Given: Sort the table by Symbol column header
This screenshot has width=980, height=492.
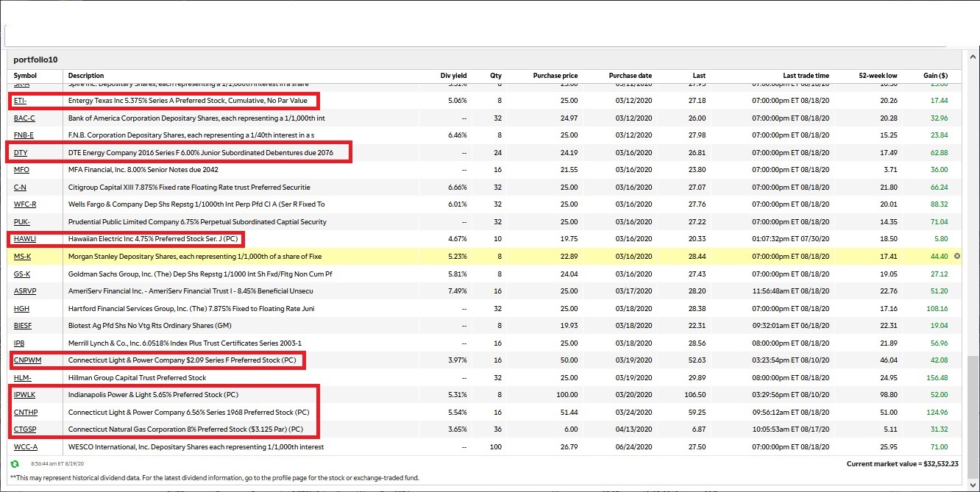Looking at the screenshot, I should click(25, 76).
